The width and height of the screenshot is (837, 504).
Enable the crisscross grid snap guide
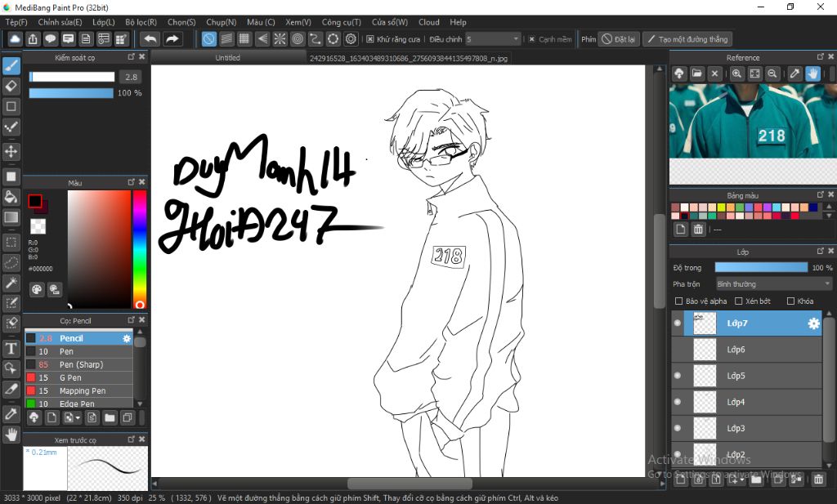coord(244,39)
